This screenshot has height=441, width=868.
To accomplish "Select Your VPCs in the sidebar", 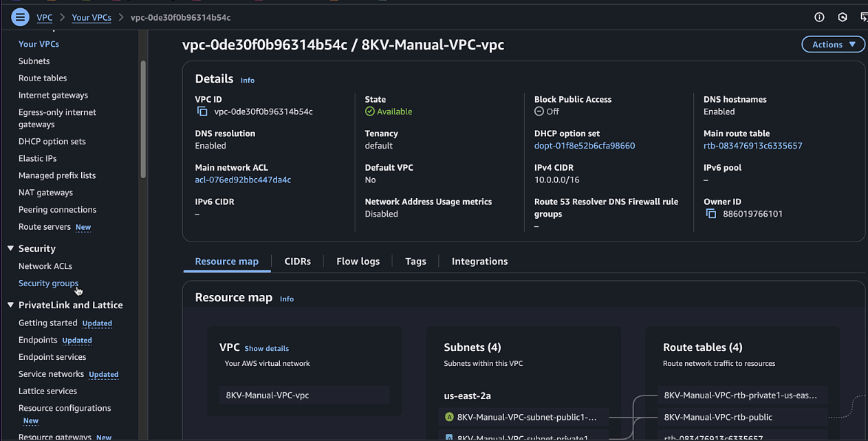I will [x=39, y=44].
